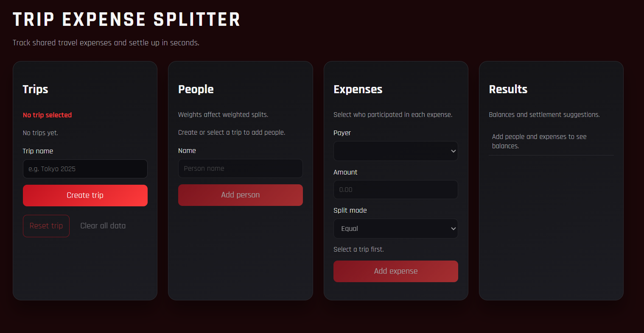Click the TRIP EXPENSE SPLITTER title
Image resolution: width=644 pixels, height=333 pixels.
pyautogui.click(x=126, y=19)
